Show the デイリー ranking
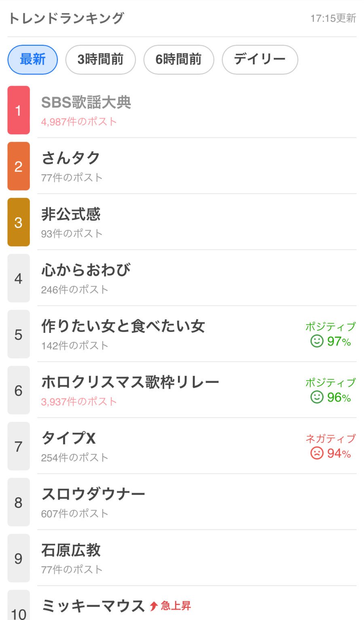 pyautogui.click(x=260, y=59)
